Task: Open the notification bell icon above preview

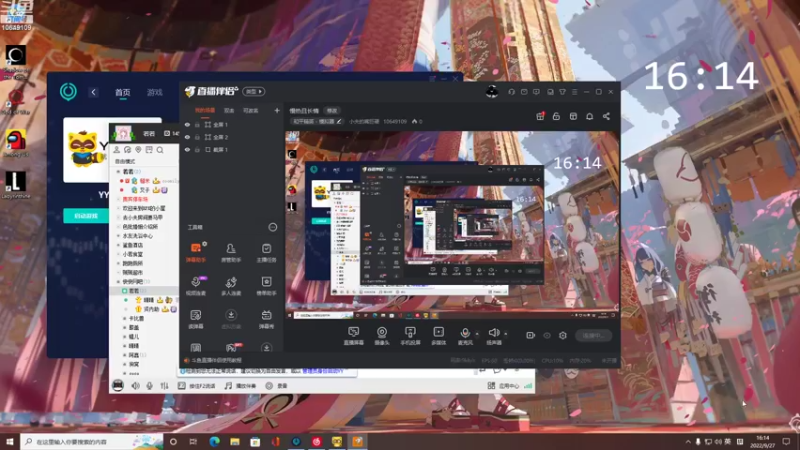Action: 589,116
